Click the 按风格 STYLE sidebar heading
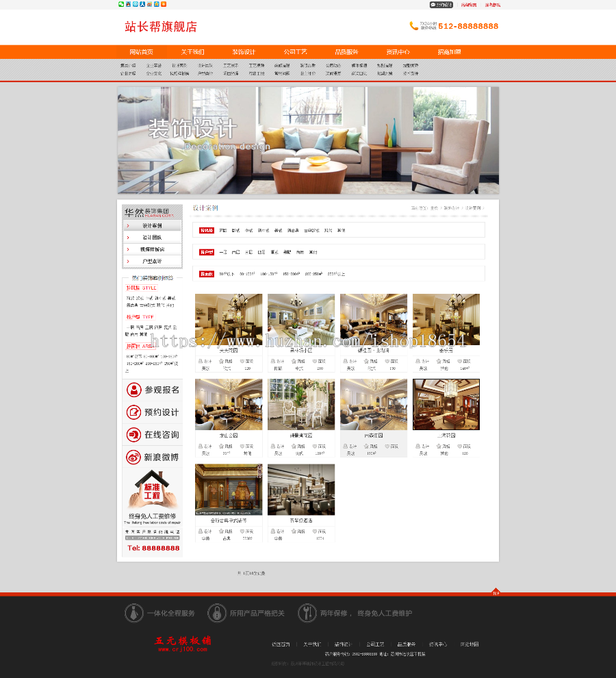Viewport: 616px width, 678px height. pyautogui.click(x=142, y=288)
